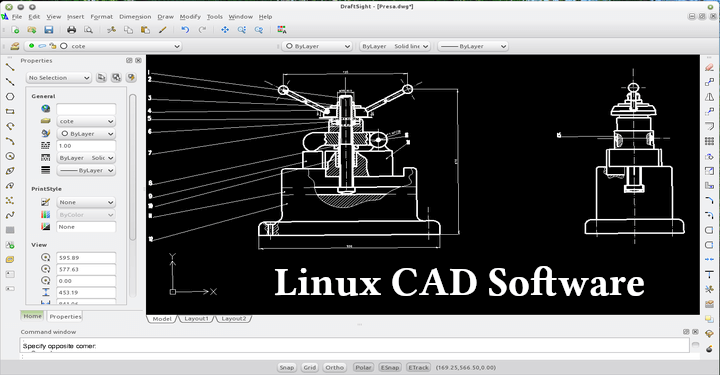This screenshot has width=720, height=375.
Task: Open the No Selection dropdown
Action: pos(59,78)
